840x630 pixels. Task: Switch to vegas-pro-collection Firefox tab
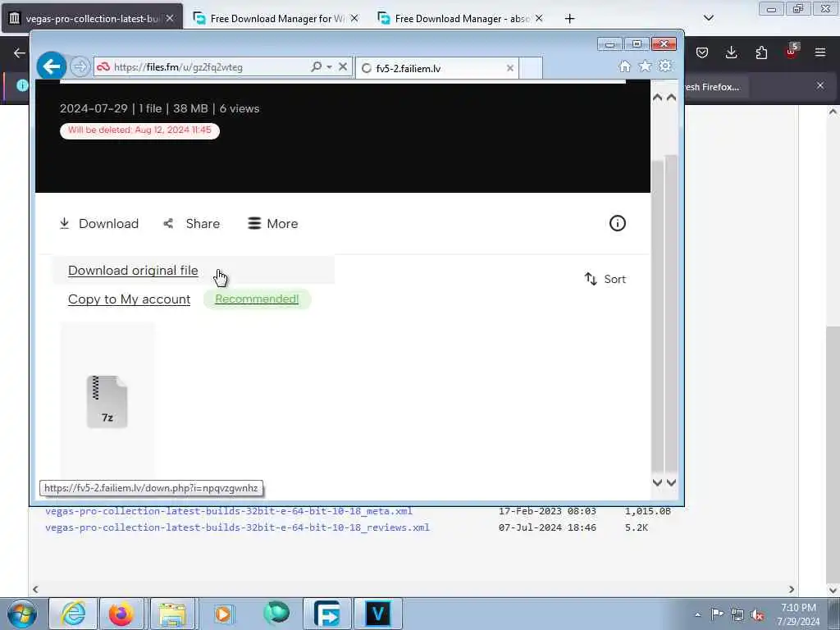click(x=92, y=18)
